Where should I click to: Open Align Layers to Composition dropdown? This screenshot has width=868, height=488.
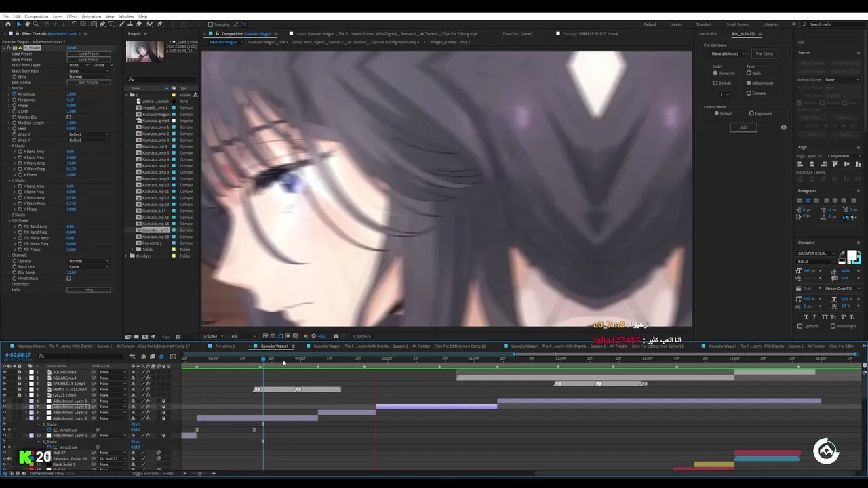(x=843, y=156)
